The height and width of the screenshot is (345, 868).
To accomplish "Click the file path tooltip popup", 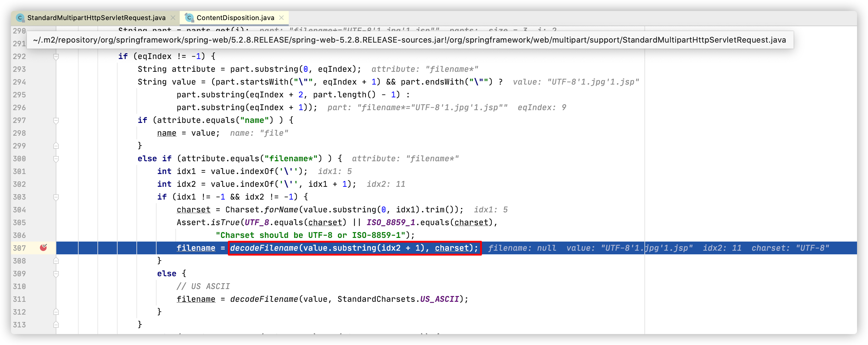I will 409,40.
